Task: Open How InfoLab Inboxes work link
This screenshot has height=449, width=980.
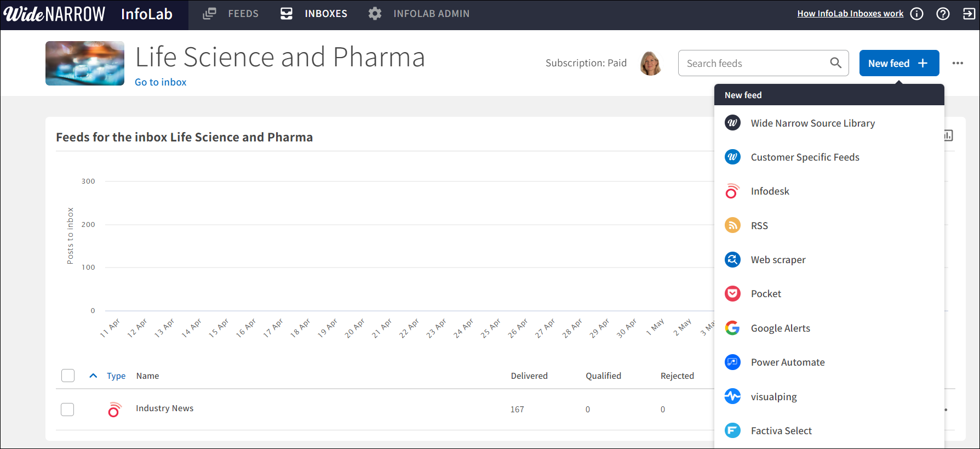Action: [x=850, y=14]
